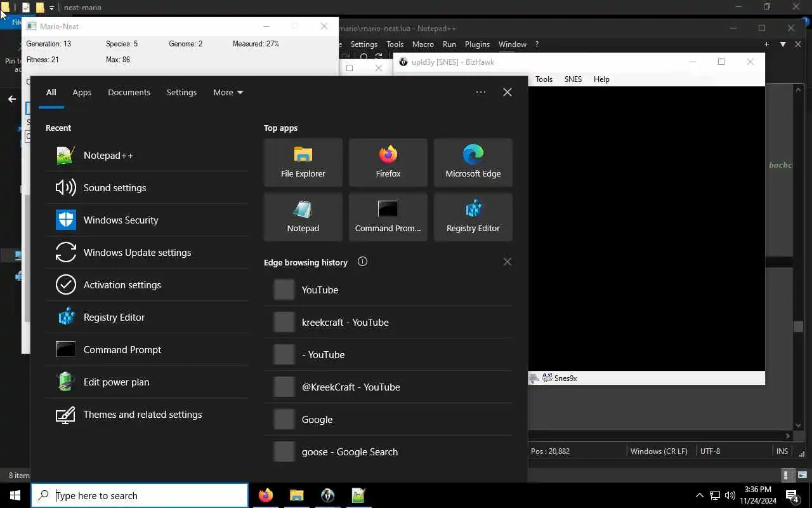Viewport: 812px width, 508px height.
Task: Open Notepad++ Tools menu
Action: [395, 44]
